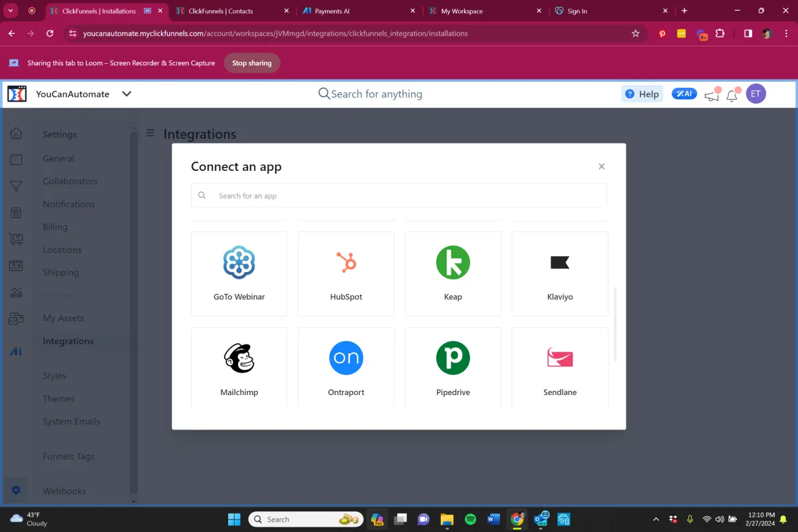Click the taskbar Search box
Image resolution: width=798 pixels, height=532 pixels.
306,519
